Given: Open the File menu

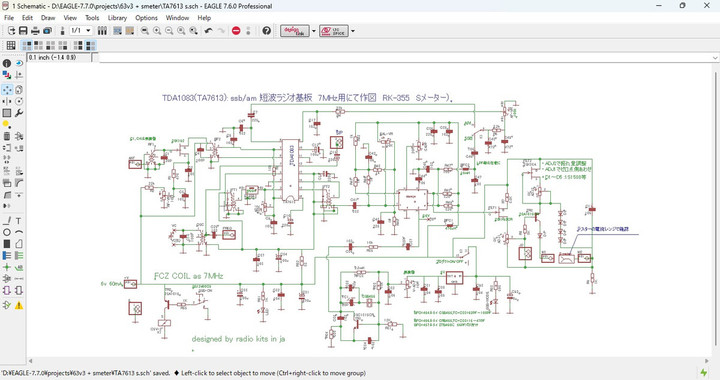Looking at the screenshot, I should click(9, 18).
